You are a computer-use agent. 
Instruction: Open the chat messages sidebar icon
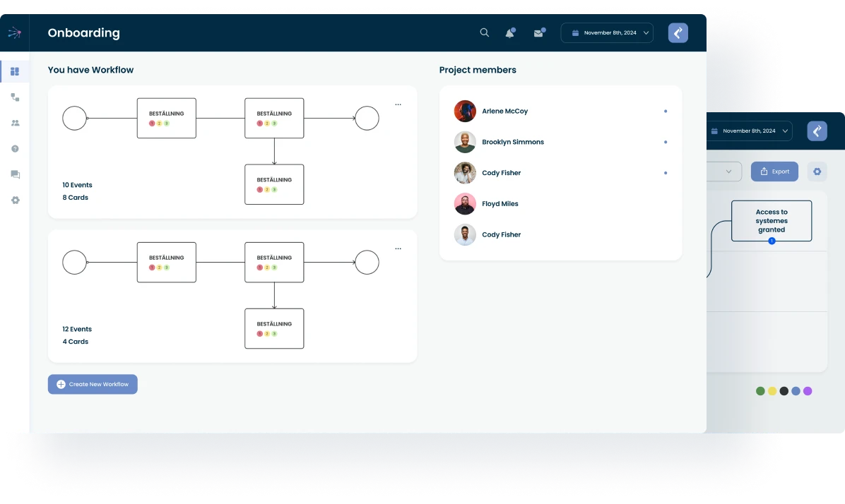[x=15, y=174]
